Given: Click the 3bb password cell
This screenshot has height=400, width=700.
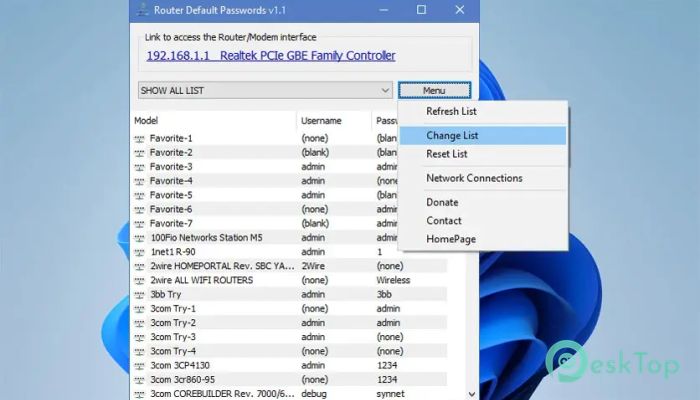Looking at the screenshot, I should click(384, 295).
